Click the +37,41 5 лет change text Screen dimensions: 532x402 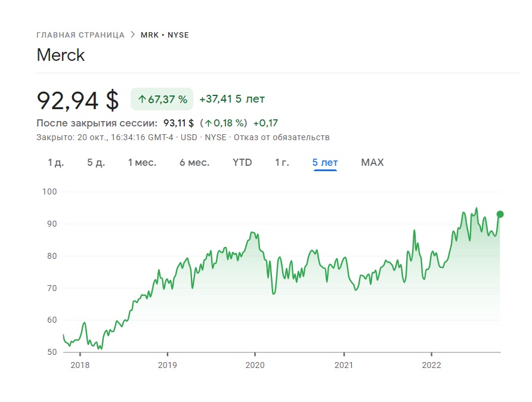pyautogui.click(x=232, y=99)
